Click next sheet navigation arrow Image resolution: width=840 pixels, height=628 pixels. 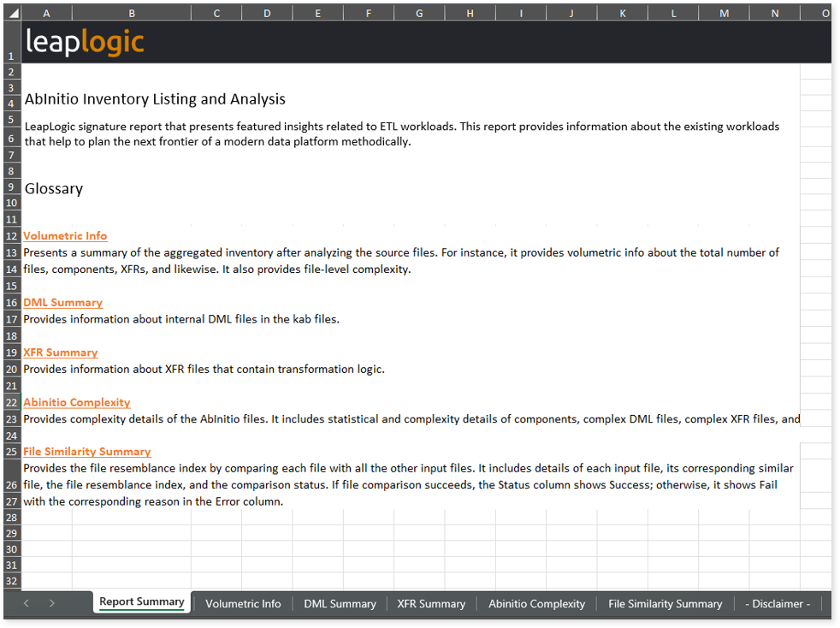coord(52,603)
